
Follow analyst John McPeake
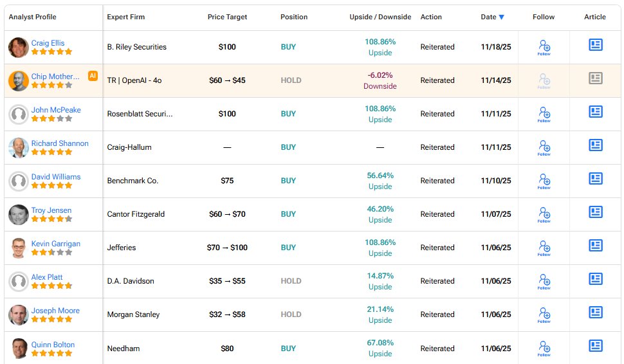(544, 114)
